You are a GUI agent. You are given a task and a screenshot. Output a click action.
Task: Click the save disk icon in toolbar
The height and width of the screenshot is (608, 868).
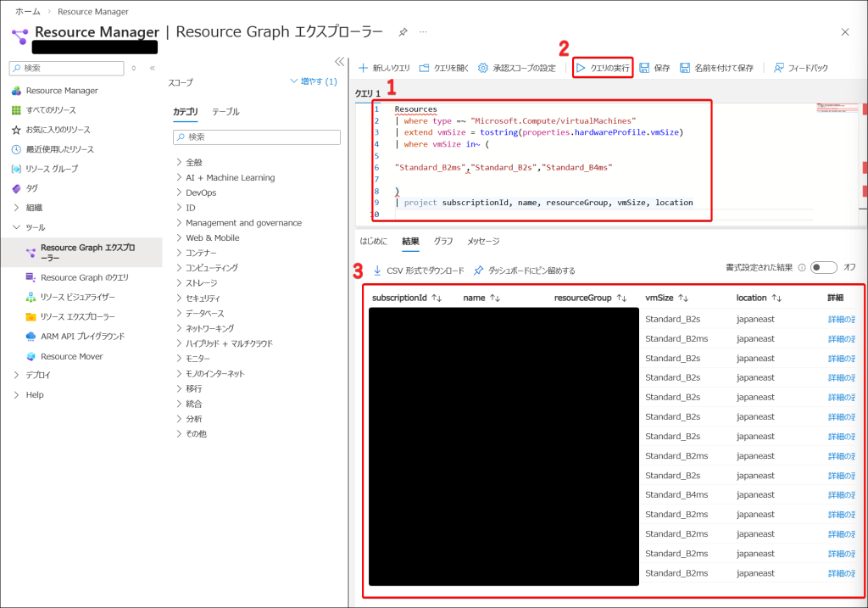[x=645, y=68]
